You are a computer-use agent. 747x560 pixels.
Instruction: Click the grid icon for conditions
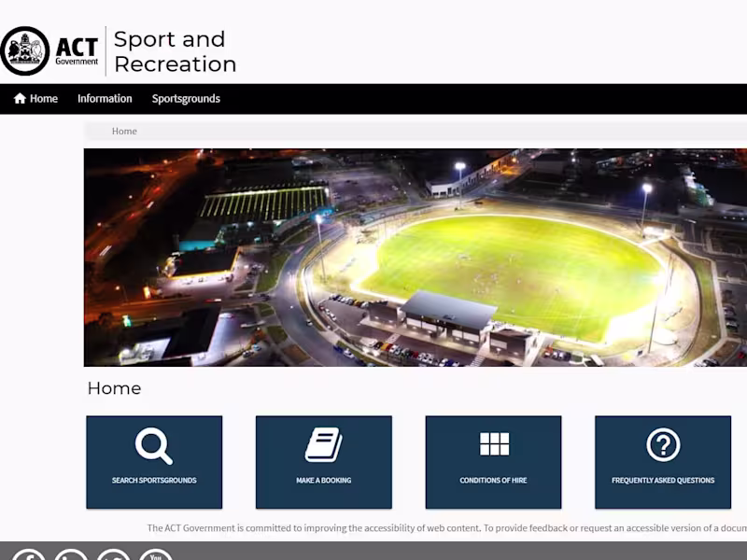pyautogui.click(x=494, y=444)
